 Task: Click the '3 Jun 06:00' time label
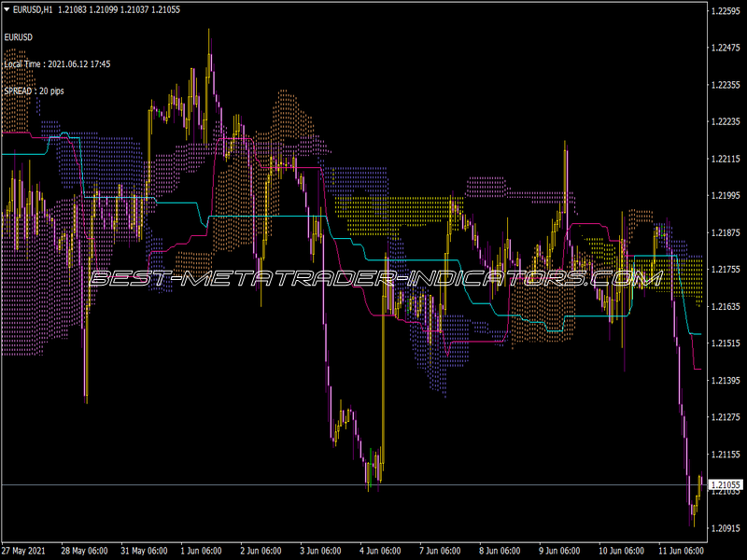pos(320,551)
